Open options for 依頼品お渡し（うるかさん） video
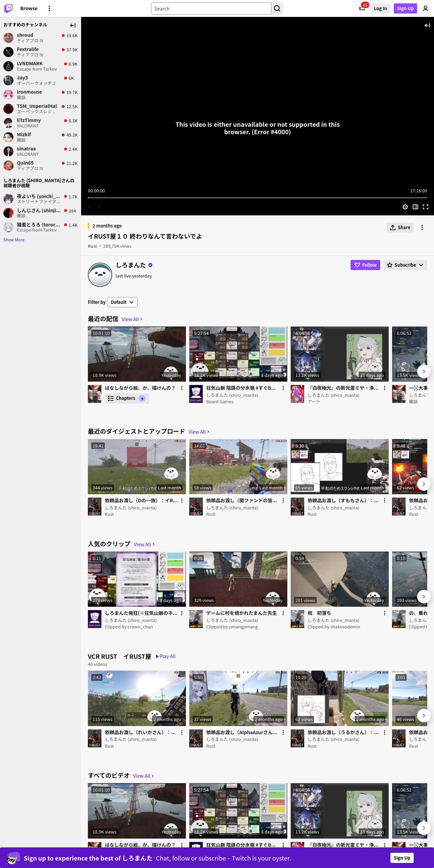 (385, 732)
